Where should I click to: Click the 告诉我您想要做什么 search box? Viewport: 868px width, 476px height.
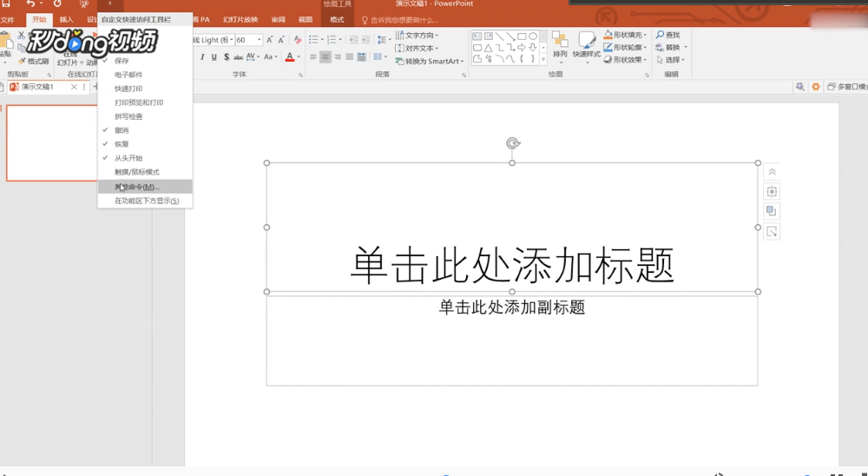tap(399, 20)
